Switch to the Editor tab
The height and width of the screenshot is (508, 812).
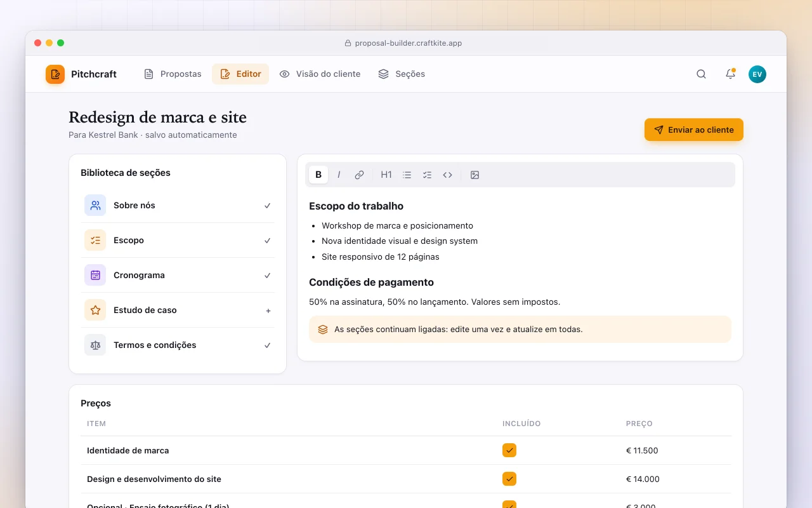[240, 74]
